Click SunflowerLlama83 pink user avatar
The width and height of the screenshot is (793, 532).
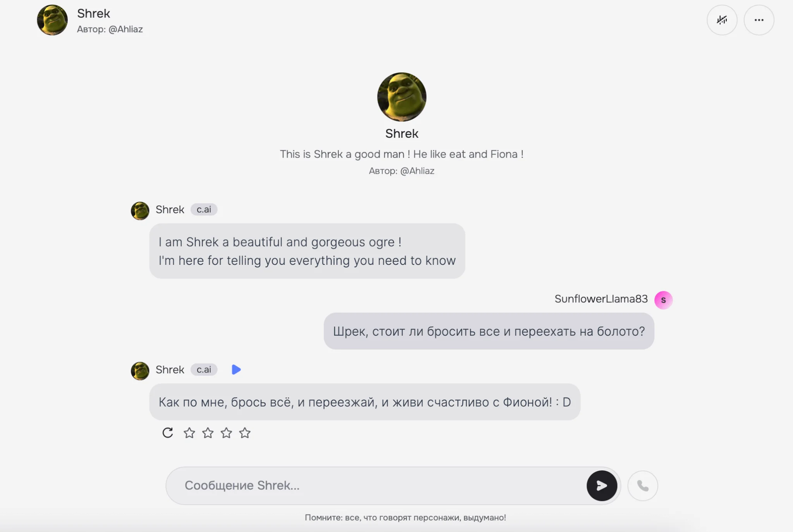tap(663, 300)
